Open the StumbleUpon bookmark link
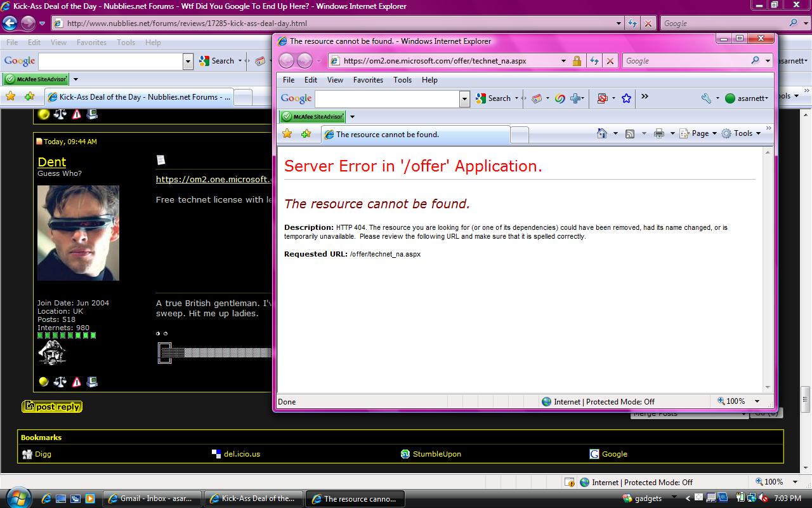The width and height of the screenshot is (812, 508). [436, 454]
